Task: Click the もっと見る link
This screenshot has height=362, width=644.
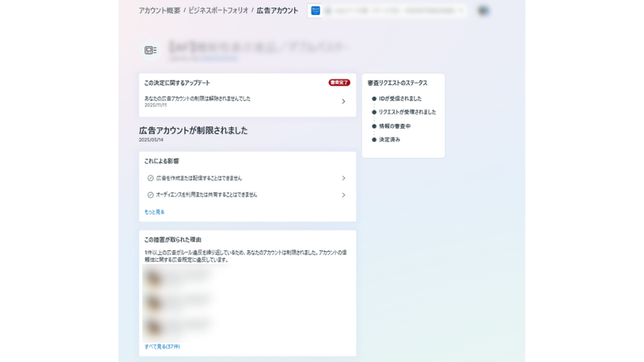Action: tap(155, 212)
